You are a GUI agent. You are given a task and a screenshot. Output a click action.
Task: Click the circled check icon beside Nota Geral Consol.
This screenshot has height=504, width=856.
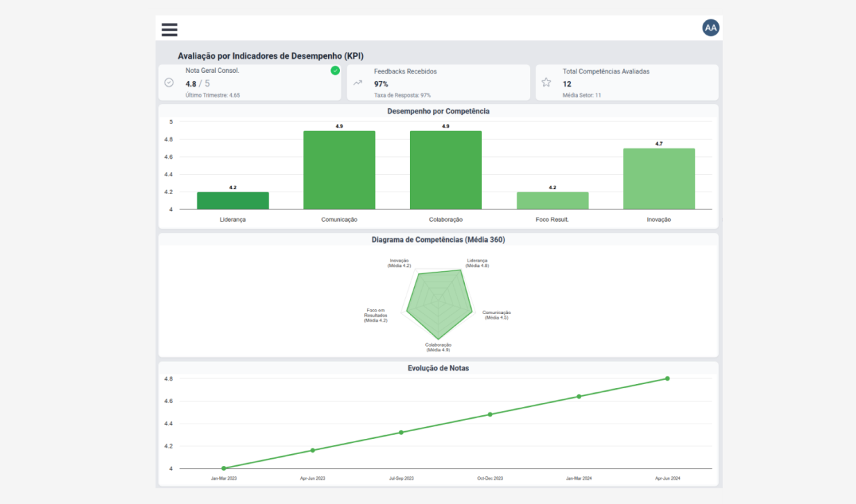click(x=169, y=82)
